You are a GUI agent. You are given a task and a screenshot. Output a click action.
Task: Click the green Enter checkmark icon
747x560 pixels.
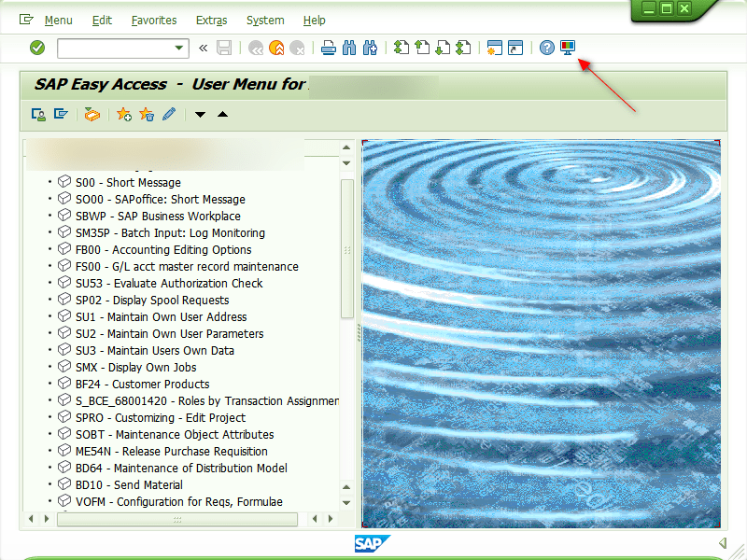37,48
